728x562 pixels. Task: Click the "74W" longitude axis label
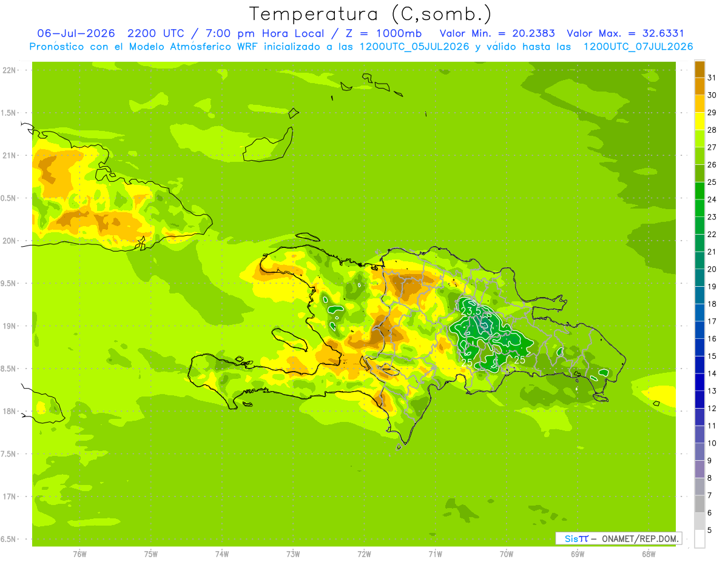tap(222, 554)
